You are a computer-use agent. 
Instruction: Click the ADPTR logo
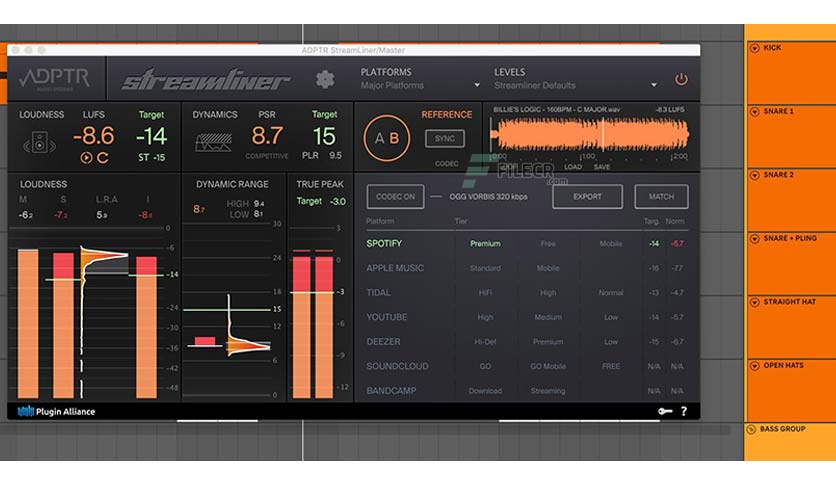tap(55, 79)
